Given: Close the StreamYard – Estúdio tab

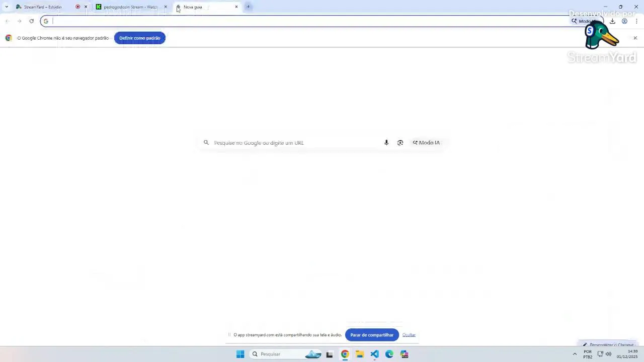Looking at the screenshot, I should (x=86, y=7).
